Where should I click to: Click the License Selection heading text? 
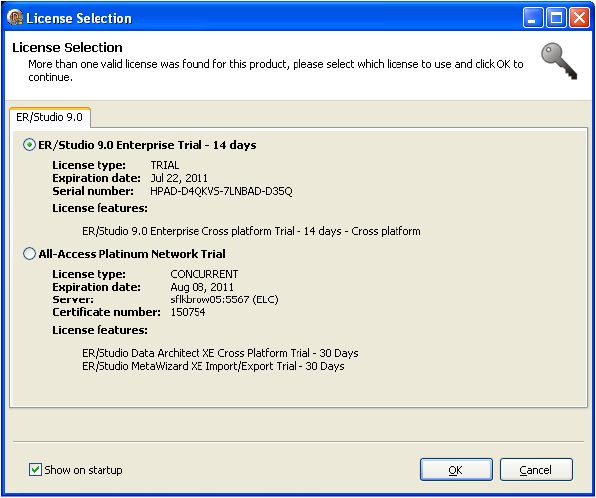click(67, 48)
